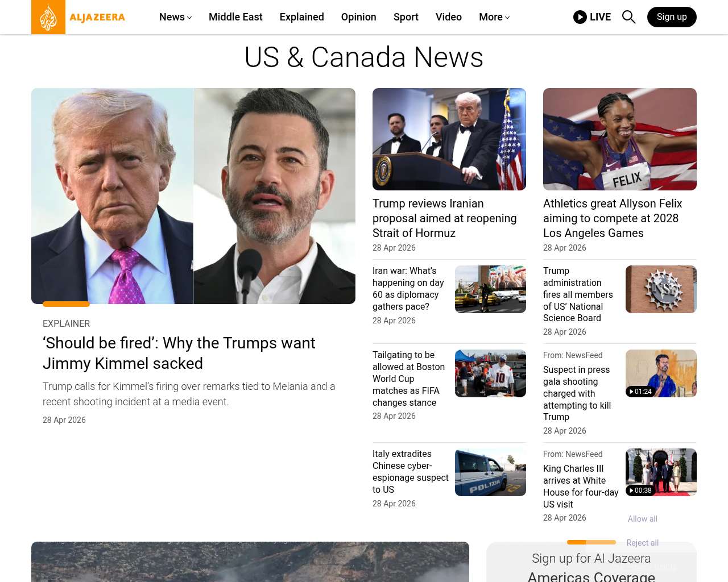This screenshot has width=728, height=582.
Task: Click the Allyson Felix photo thumbnail
Action: click(x=620, y=139)
